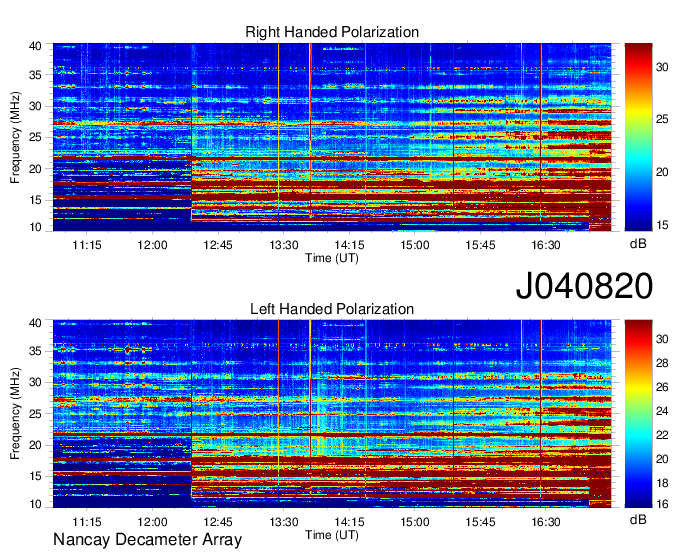Click 30 MHz frequency tick on Left Handed plot
The image size is (680, 552).
(35, 382)
